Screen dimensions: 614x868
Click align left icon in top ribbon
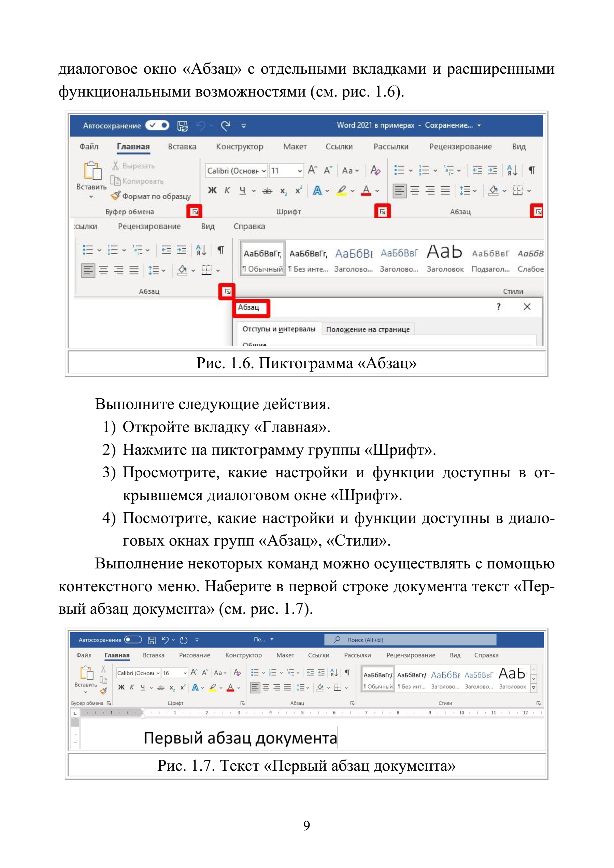click(399, 190)
